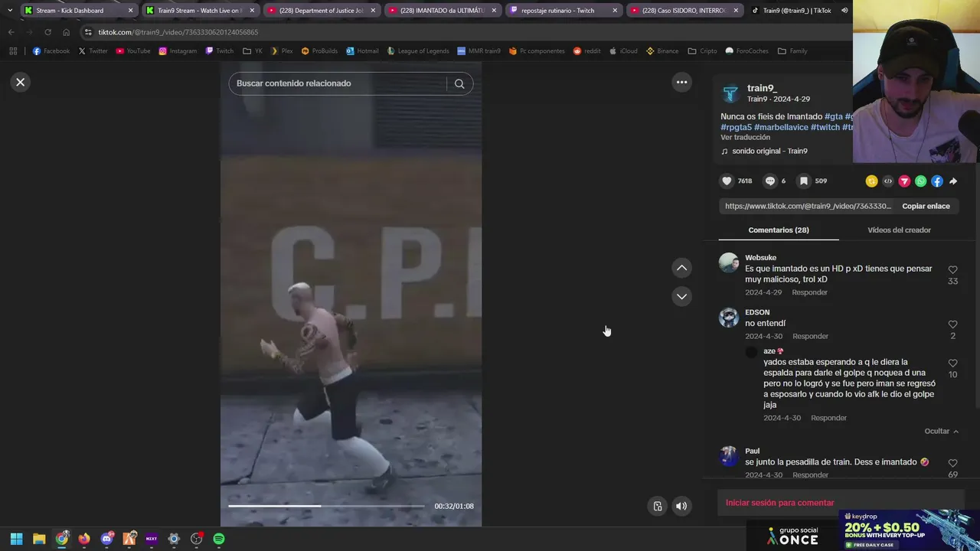Click the yellow repost share icon
The image size is (980, 551).
tap(871, 181)
